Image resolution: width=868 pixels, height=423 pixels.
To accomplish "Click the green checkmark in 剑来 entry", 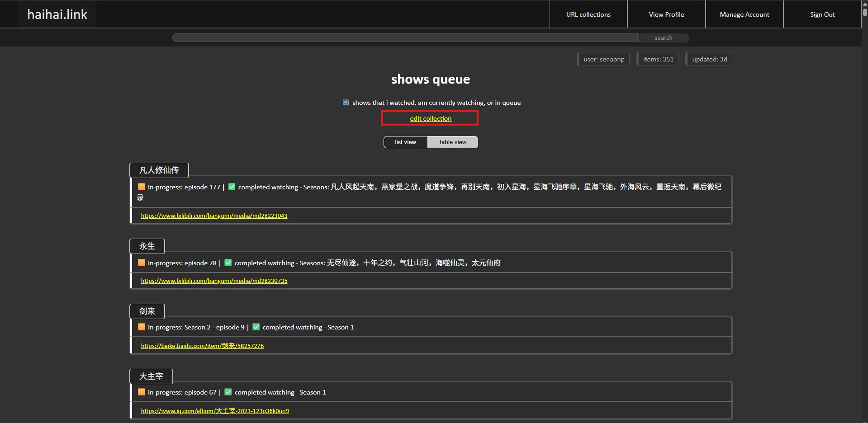I will tap(256, 327).
